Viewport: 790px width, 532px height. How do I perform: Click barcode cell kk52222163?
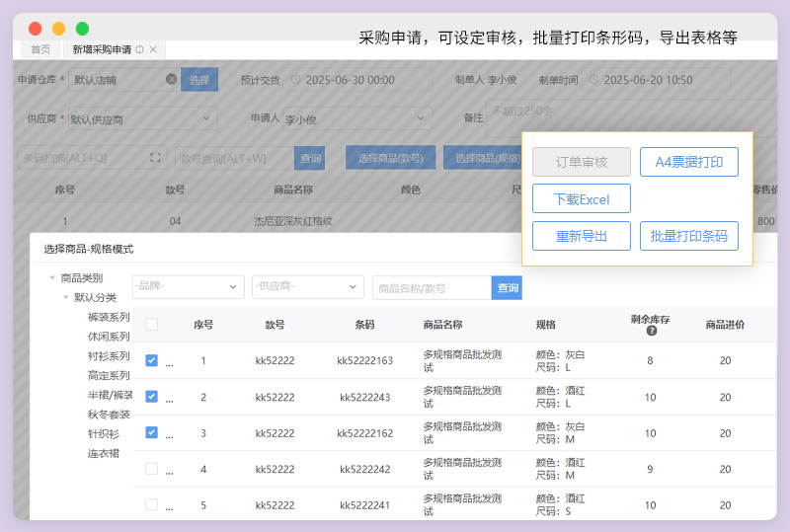tap(364, 360)
